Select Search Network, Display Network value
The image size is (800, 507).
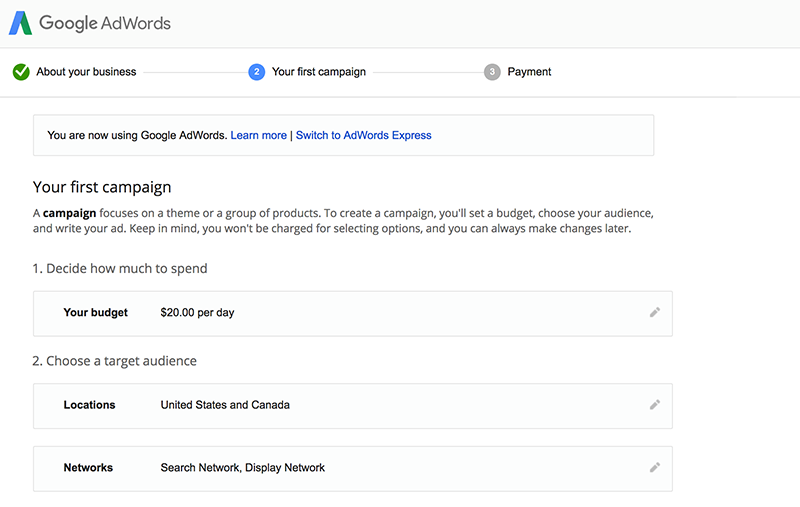(243, 467)
